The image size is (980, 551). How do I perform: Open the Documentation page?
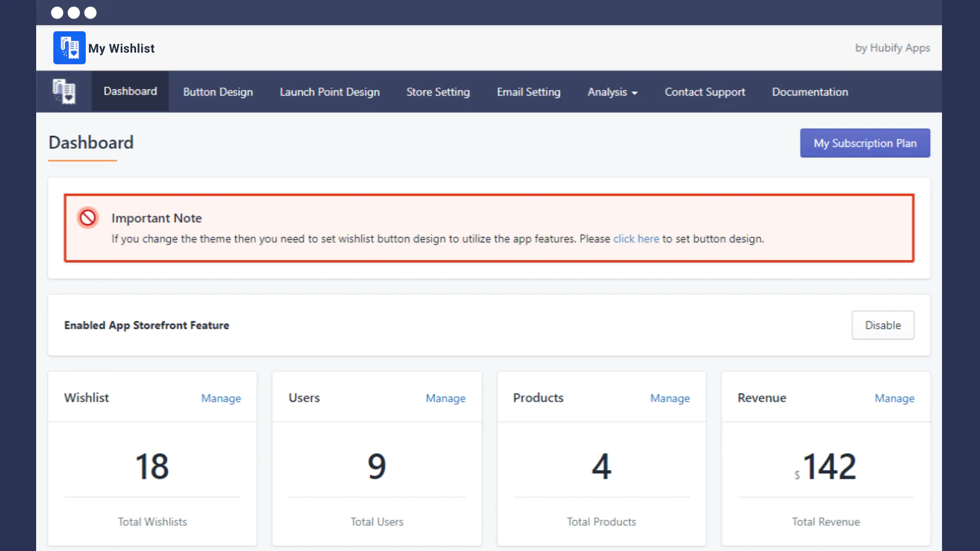coord(810,92)
